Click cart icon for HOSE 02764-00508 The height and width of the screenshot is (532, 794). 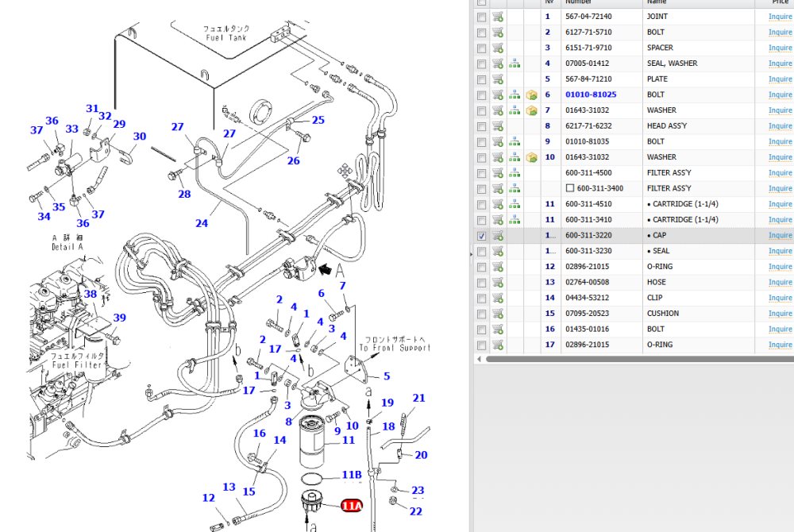pos(498,283)
